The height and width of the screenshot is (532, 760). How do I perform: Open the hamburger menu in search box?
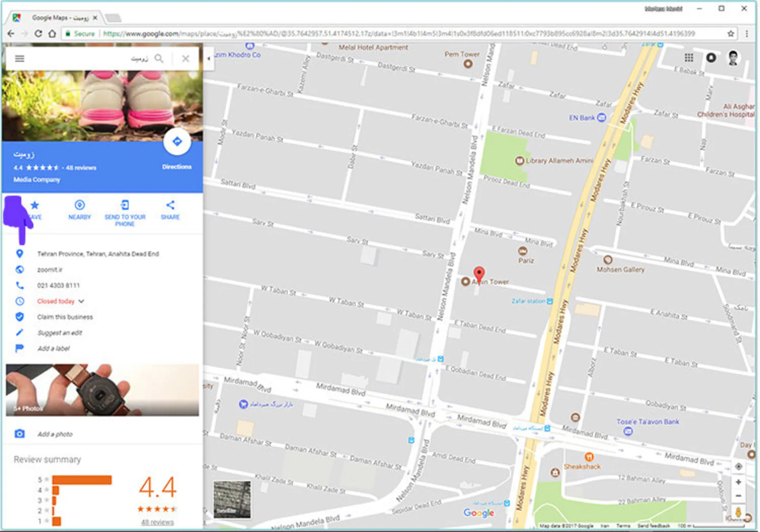coord(19,59)
